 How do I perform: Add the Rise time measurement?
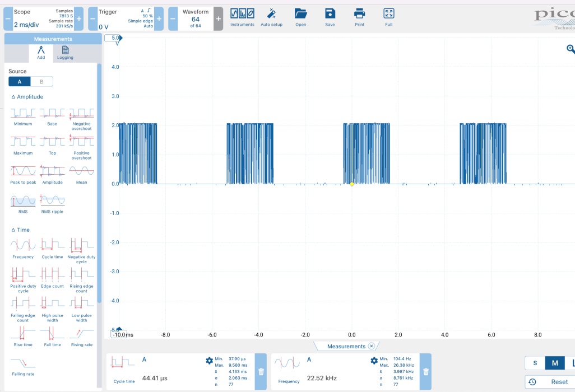point(23,337)
